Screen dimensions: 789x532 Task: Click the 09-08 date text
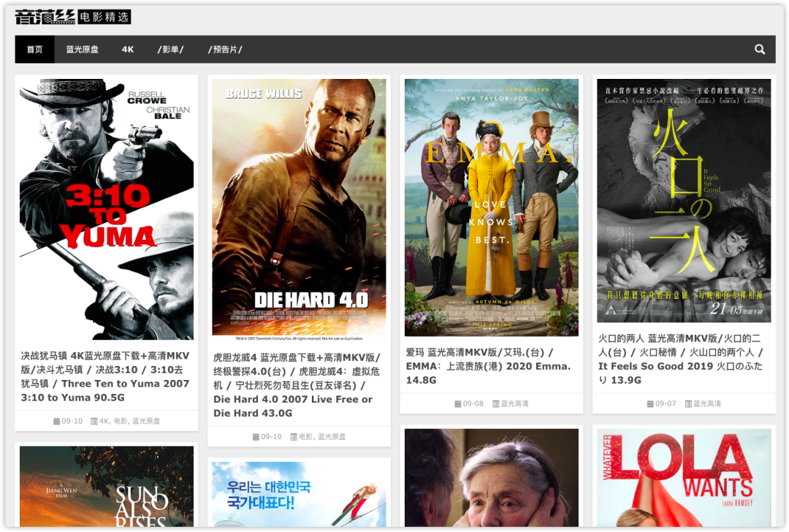click(x=473, y=403)
